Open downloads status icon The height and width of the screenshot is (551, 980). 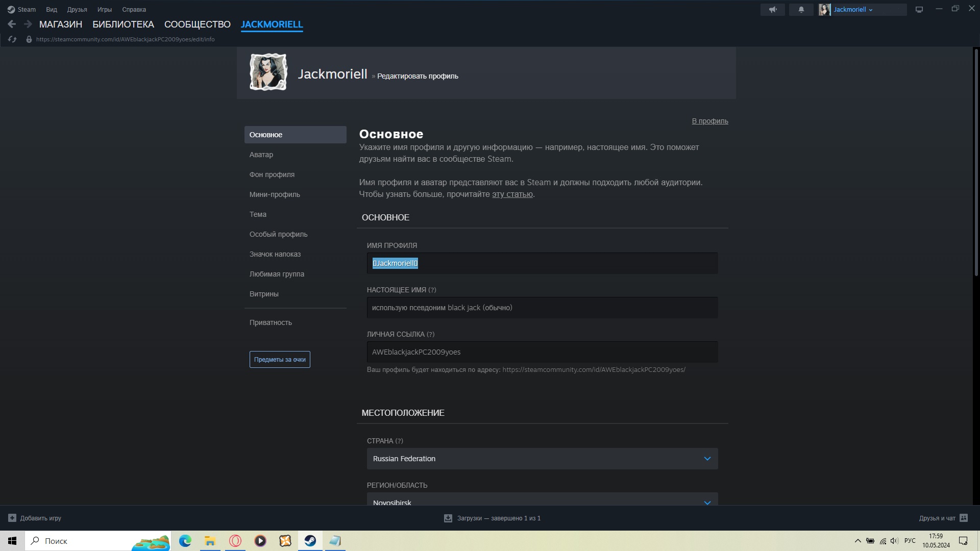(x=448, y=518)
